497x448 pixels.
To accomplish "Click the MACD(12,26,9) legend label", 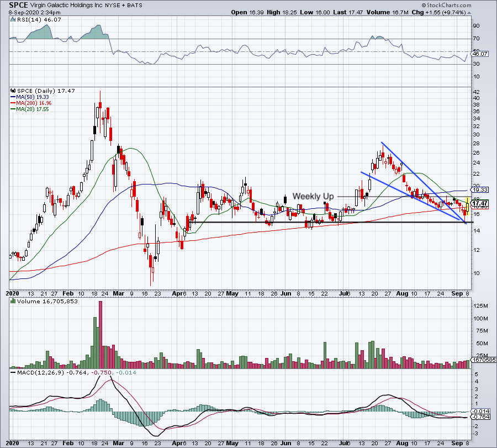I will pyautogui.click(x=41, y=372).
